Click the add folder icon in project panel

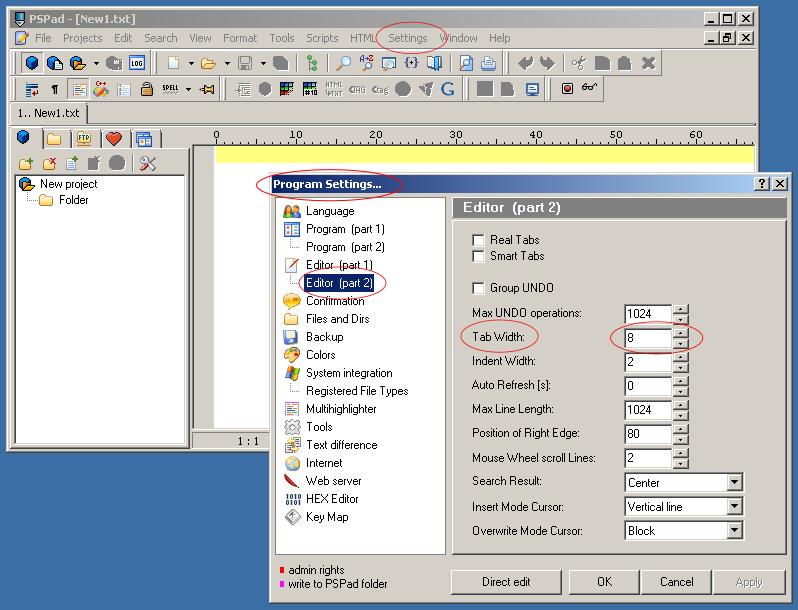point(25,163)
